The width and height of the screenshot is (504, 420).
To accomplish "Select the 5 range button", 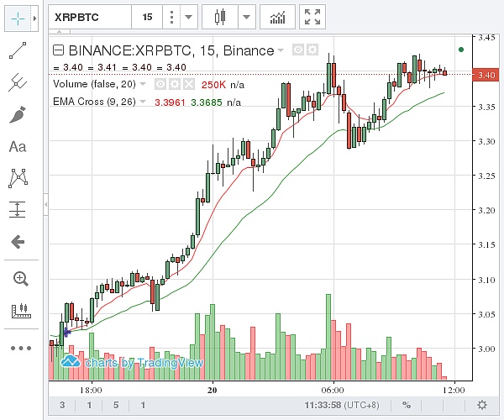I will (x=116, y=405).
